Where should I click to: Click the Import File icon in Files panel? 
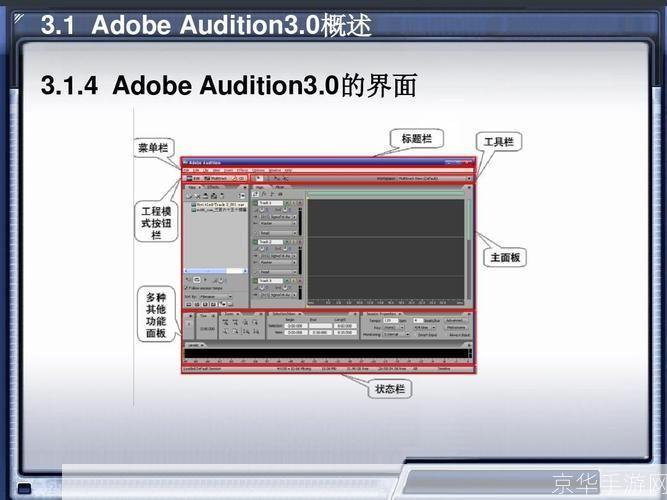(189, 196)
